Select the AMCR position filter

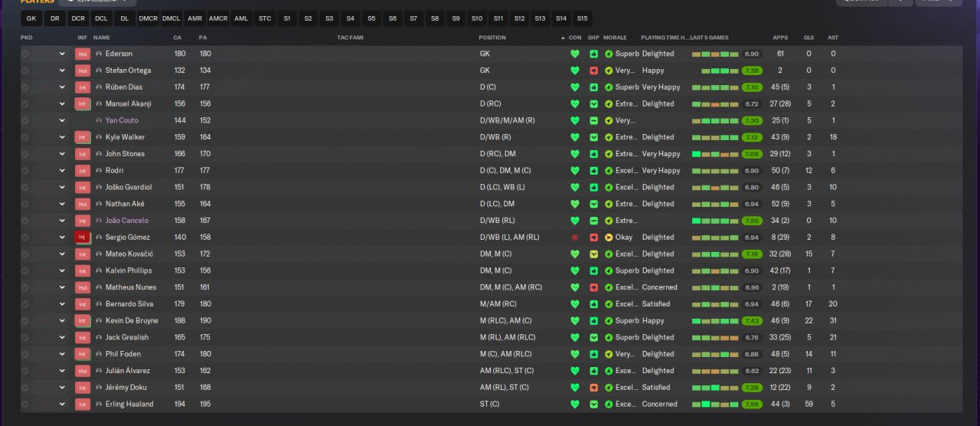(x=218, y=18)
